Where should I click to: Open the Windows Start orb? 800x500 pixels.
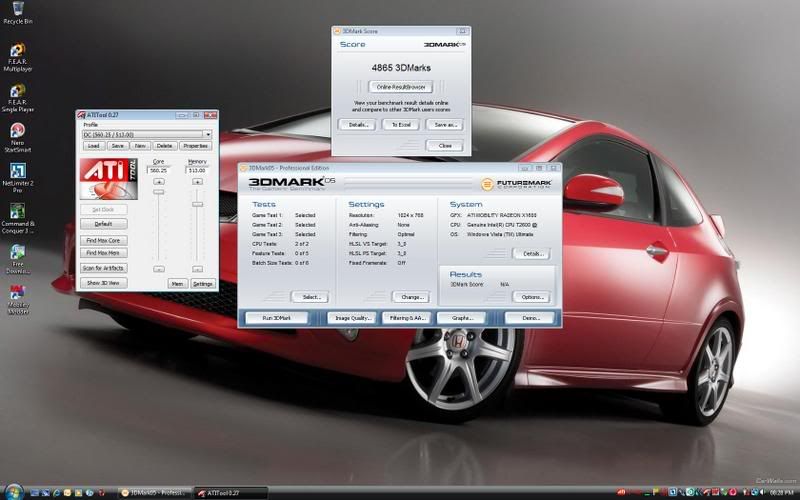(x=14, y=492)
